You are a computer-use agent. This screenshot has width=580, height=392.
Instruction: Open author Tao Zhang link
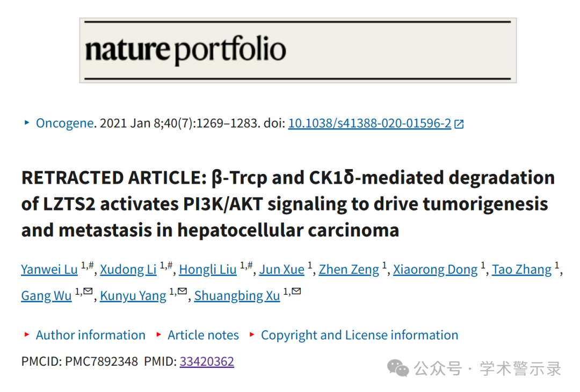pos(521,270)
